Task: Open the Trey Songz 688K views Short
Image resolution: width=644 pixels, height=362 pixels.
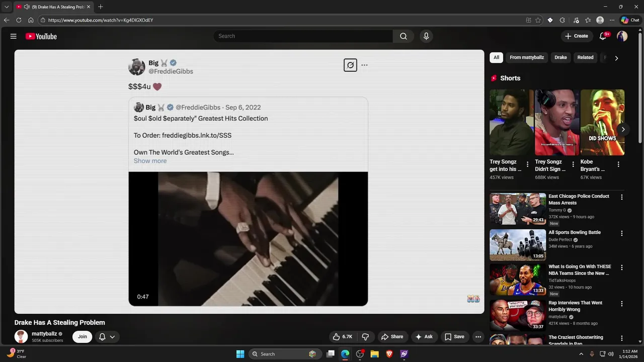Action: point(556,122)
